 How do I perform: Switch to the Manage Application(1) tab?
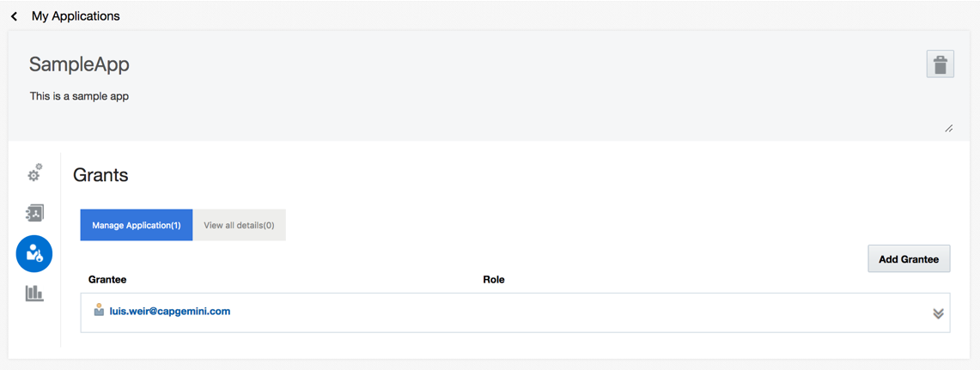137,225
